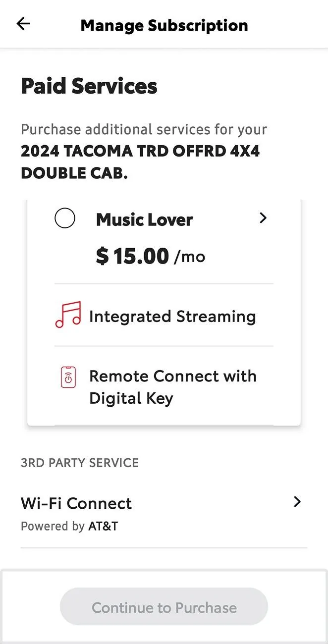Click the Powered by AT&T subtitle

(69, 526)
